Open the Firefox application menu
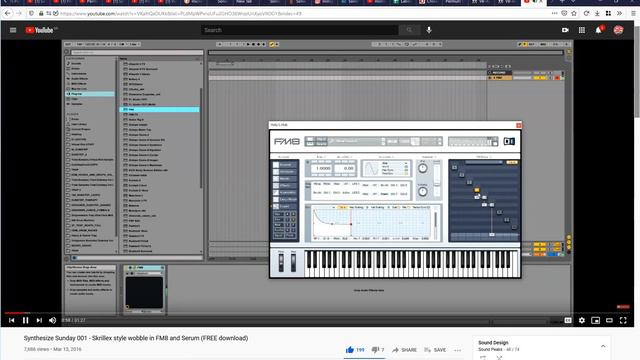The width and height of the screenshot is (640, 360). coord(633,13)
